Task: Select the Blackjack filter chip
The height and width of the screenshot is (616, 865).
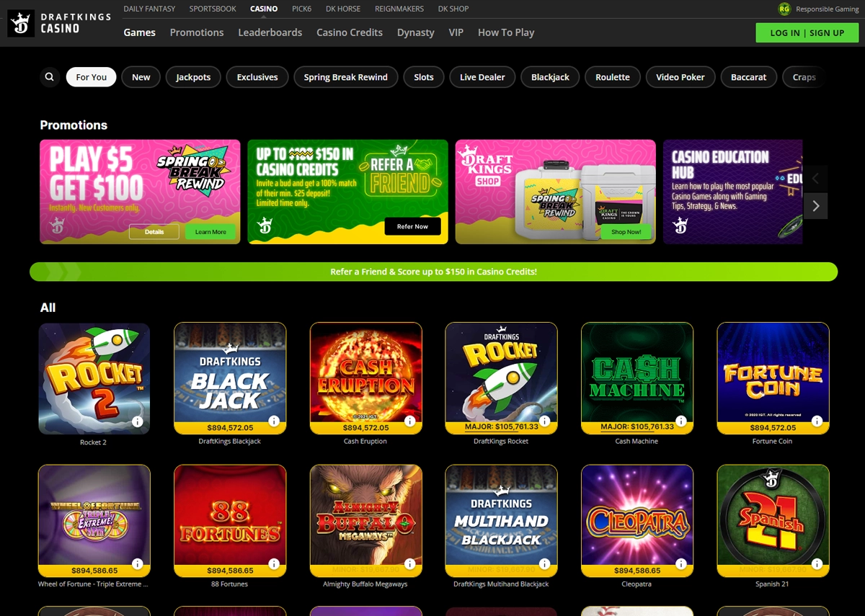Action: [550, 77]
